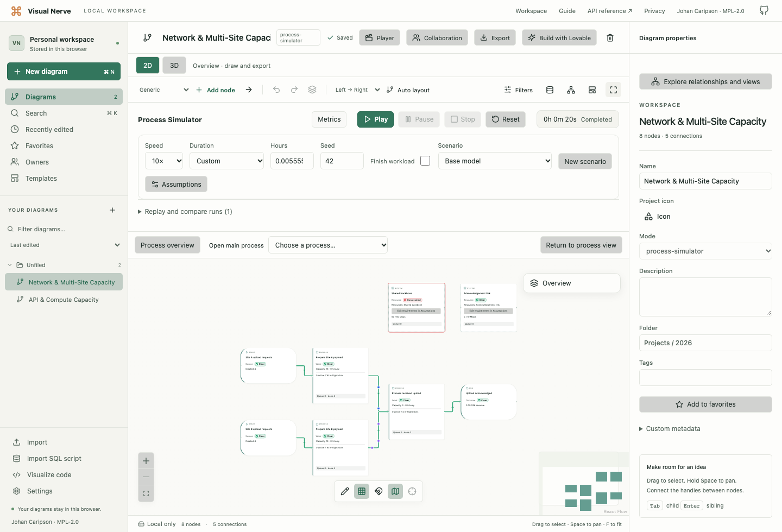Click the trash delete diagram icon

610,38
